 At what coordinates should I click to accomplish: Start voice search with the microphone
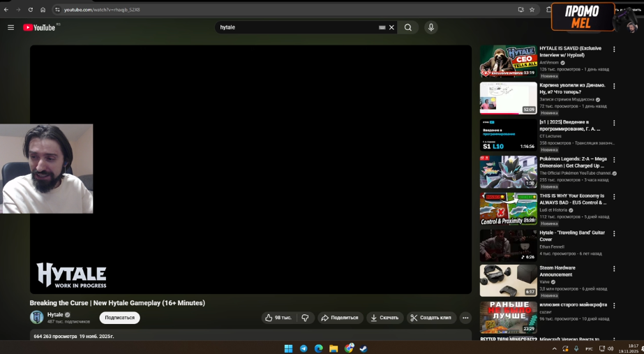click(430, 27)
